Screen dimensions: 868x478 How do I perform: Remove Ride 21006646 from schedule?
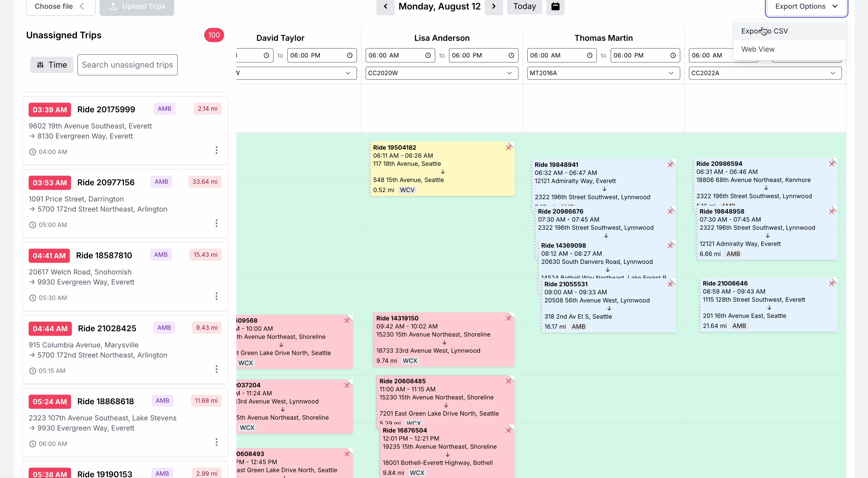(x=832, y=284)
